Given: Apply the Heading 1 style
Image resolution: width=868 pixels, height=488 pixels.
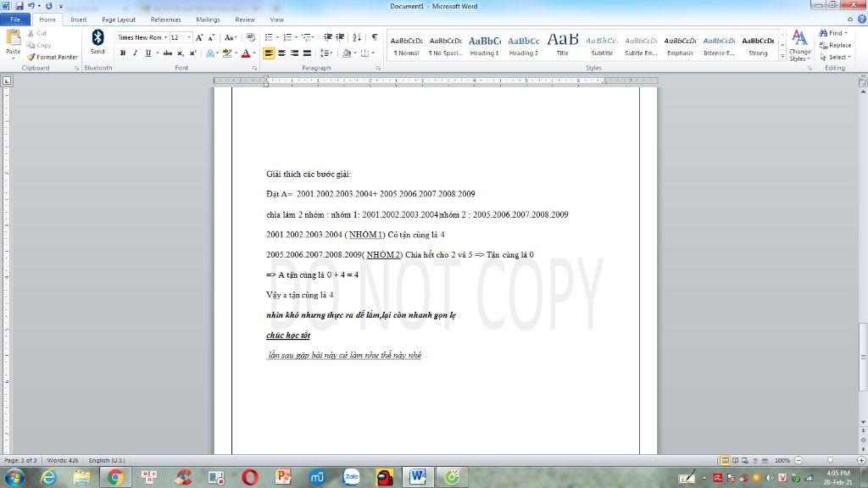Looking at the screenshot, I should tap(484, 46).
